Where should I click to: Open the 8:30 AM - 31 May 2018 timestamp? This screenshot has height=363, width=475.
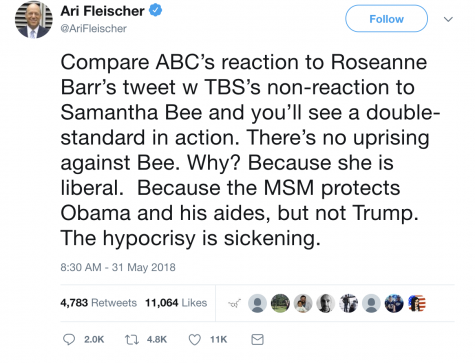click(118, 267)
